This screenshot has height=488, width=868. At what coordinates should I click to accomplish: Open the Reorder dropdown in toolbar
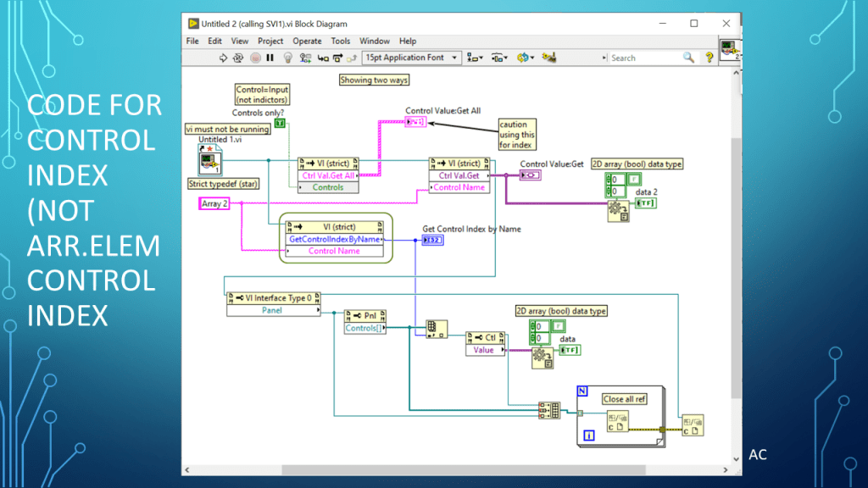(525, 58)
